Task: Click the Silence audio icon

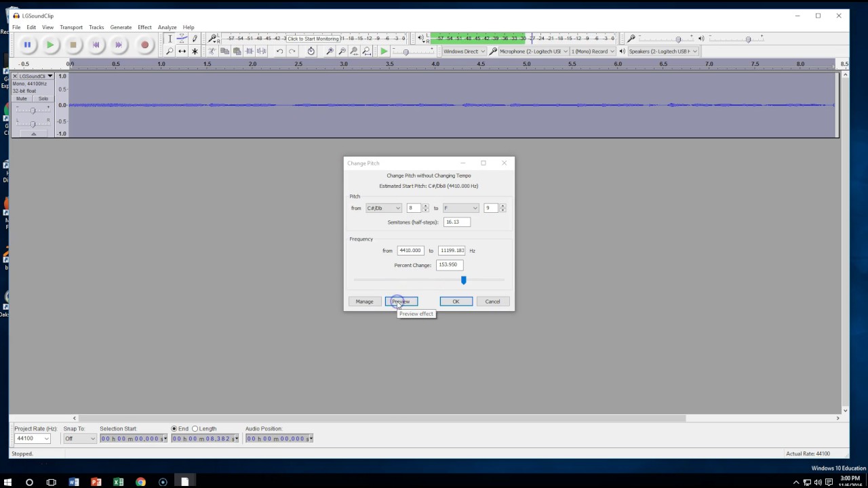Action: pyautogui.click(x=261, y=51)
